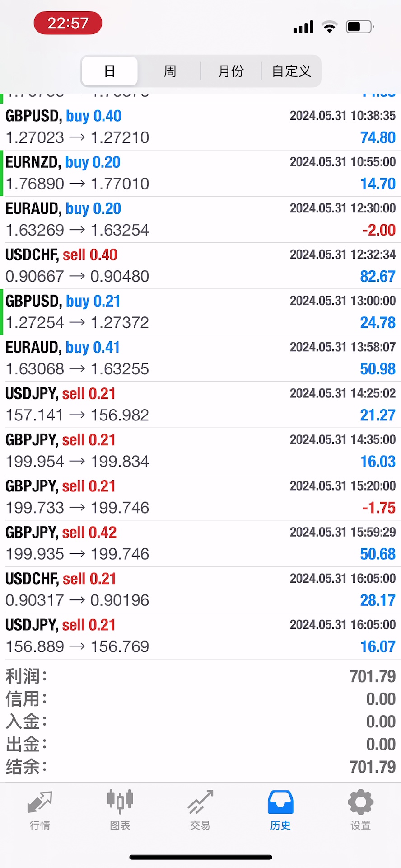
Task: Choose the 自定义 custom period
Action: click(291, 71)
